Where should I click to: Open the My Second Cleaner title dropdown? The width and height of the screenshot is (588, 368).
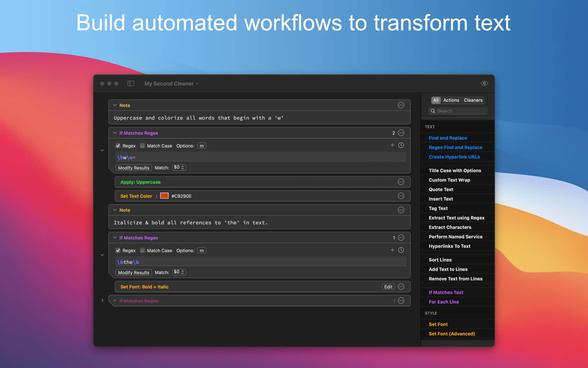pyautogui.click(x=171, y=84)
